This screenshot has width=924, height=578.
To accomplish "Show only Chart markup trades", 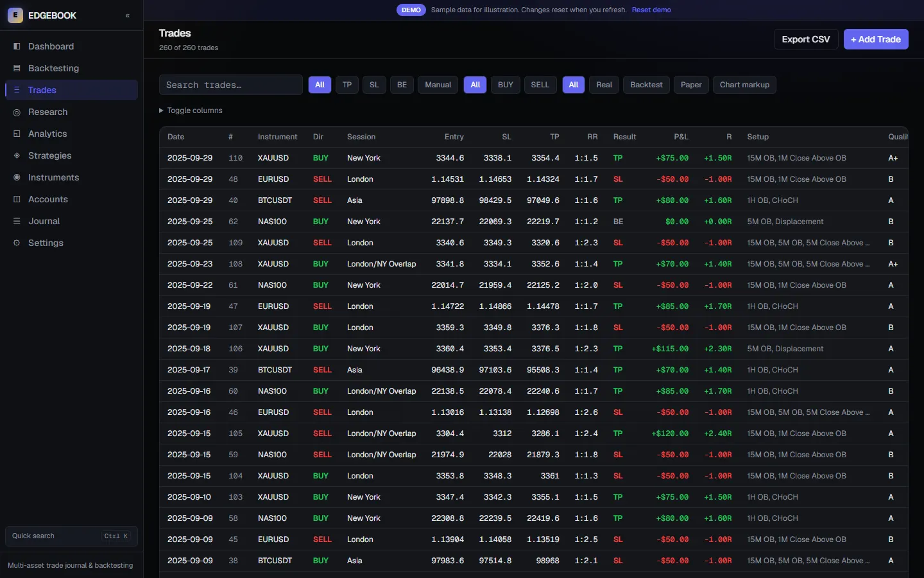I will point(744,85).
